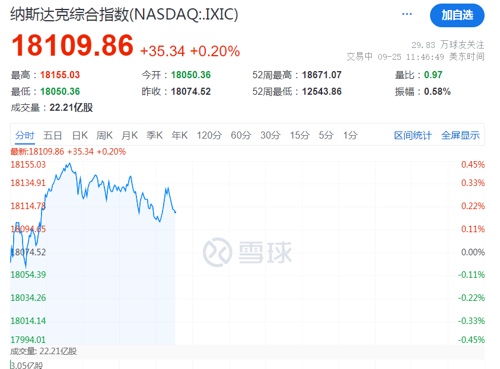Open the three-dot more options menu
Viewport: 500px width, 369px height.
pyautogui.click(x=407, y=14)
